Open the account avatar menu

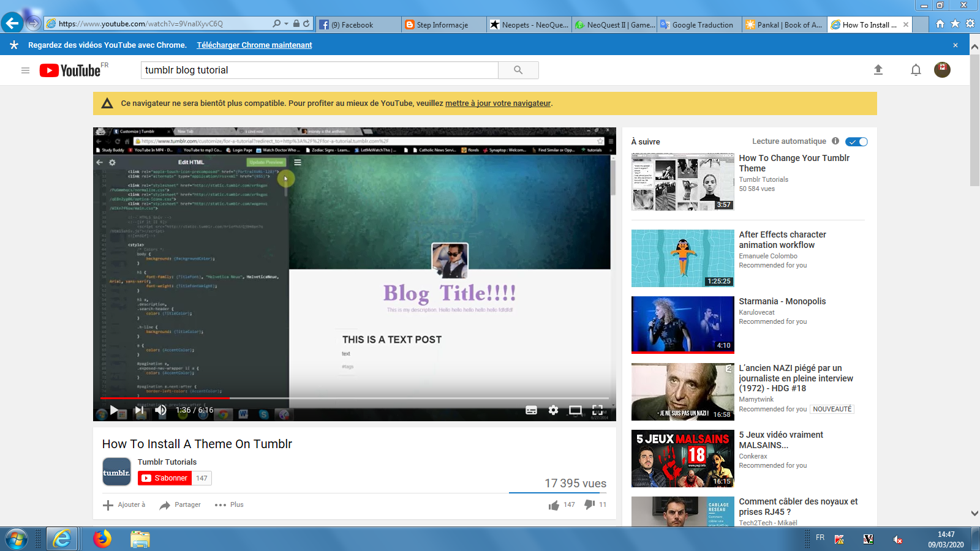tap(942, 70)
